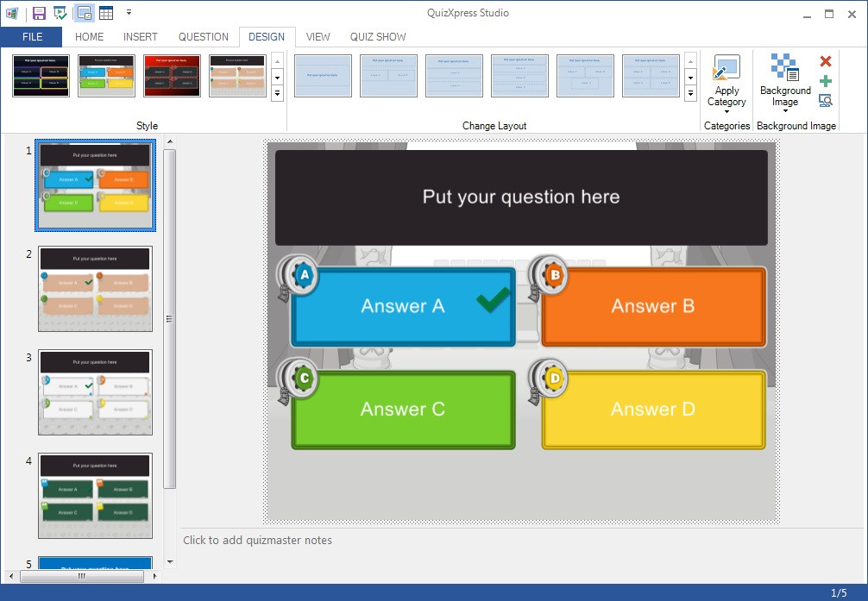Click the slide panel vertical scrollbar thumb
Image resolution: width=868 pixels, height=601 pixels.
pos(170,319)
